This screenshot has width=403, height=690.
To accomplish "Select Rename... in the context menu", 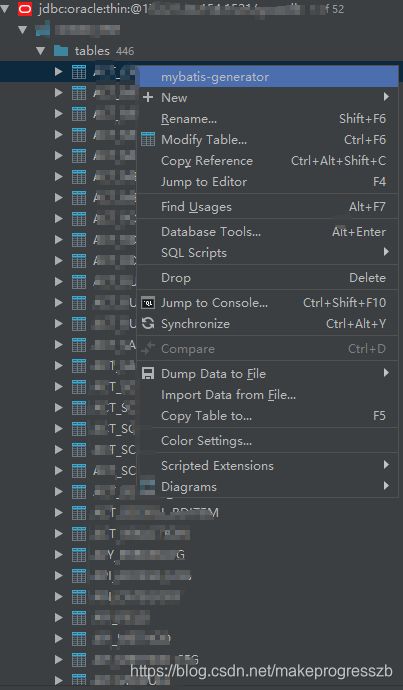I will (269, 119).
